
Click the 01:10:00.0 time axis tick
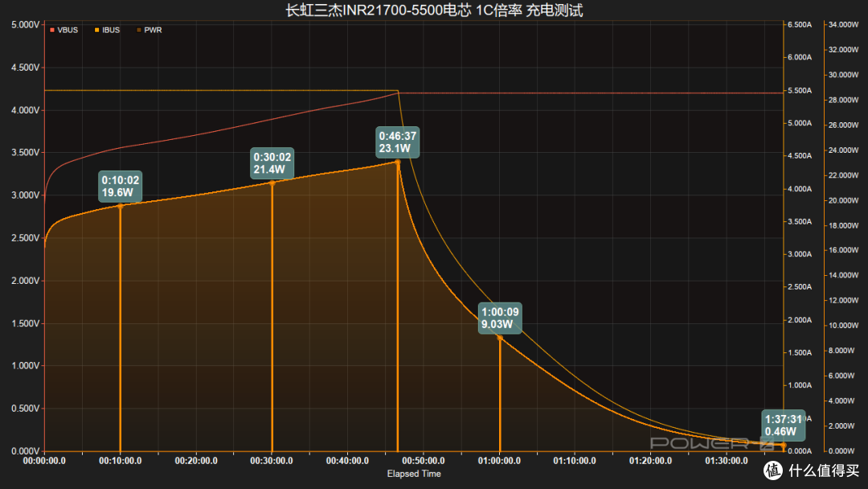pyautogui.click(x=575, y=461)
